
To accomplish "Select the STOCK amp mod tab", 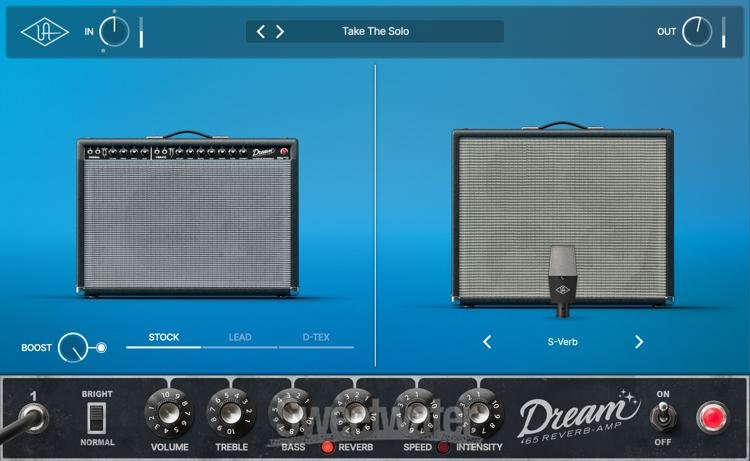I will 164,338.
